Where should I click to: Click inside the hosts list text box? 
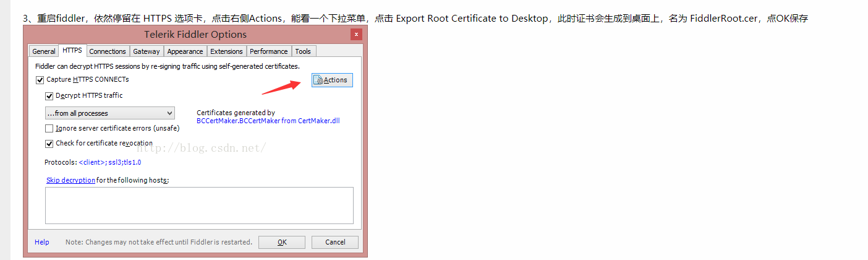(x=199, y=206)
